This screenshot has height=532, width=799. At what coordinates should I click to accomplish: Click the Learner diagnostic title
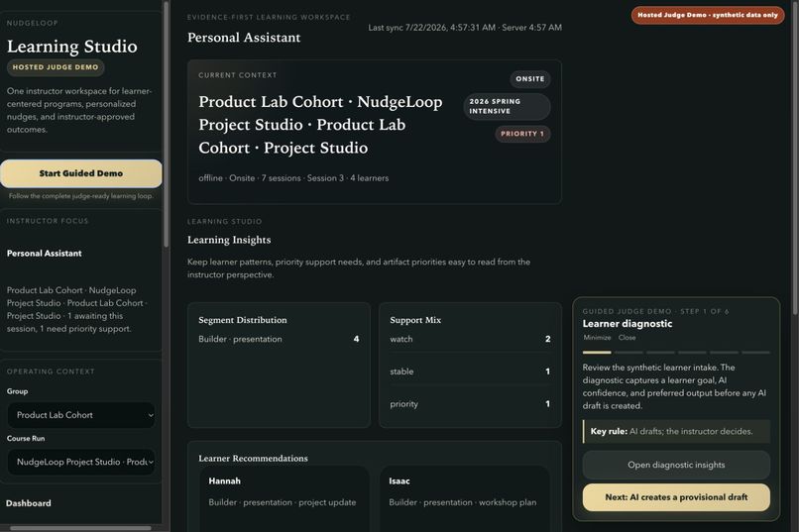(628, 324)
